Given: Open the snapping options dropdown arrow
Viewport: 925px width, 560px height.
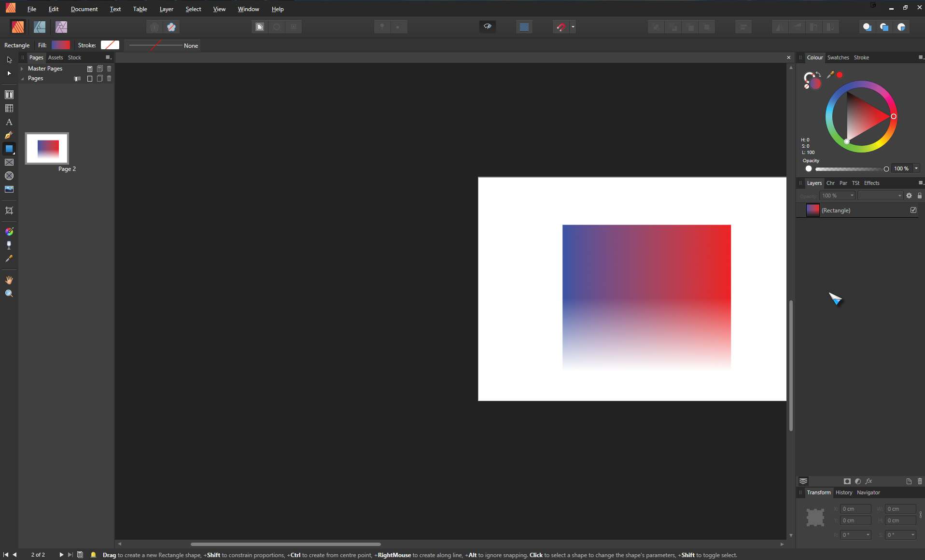Looking at the screenshot, I should pyautogui.click(x=573, y=27).
